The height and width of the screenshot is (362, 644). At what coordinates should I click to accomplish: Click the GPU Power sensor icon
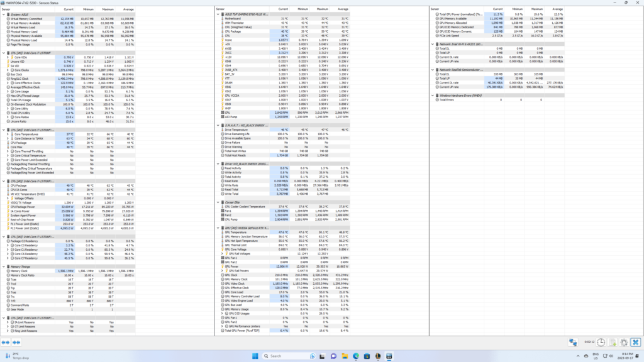[223, 266]
